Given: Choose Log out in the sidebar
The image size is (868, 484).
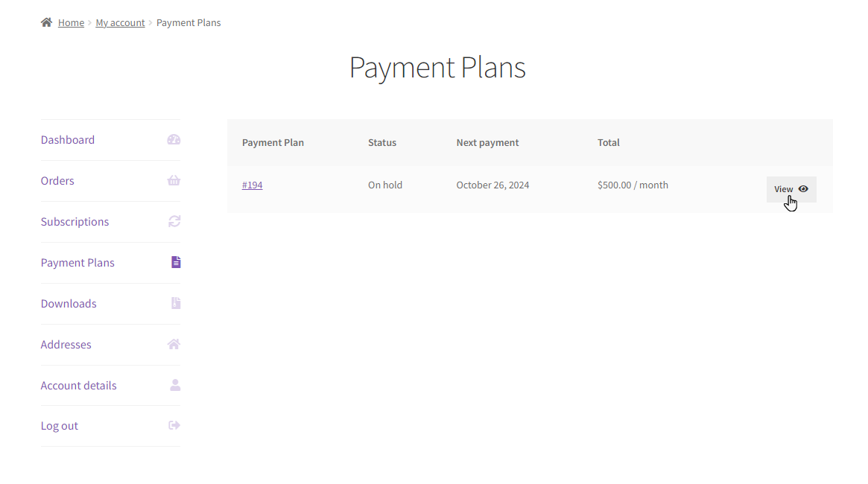Looking at the screenshot, I should (x=59, y=426).
